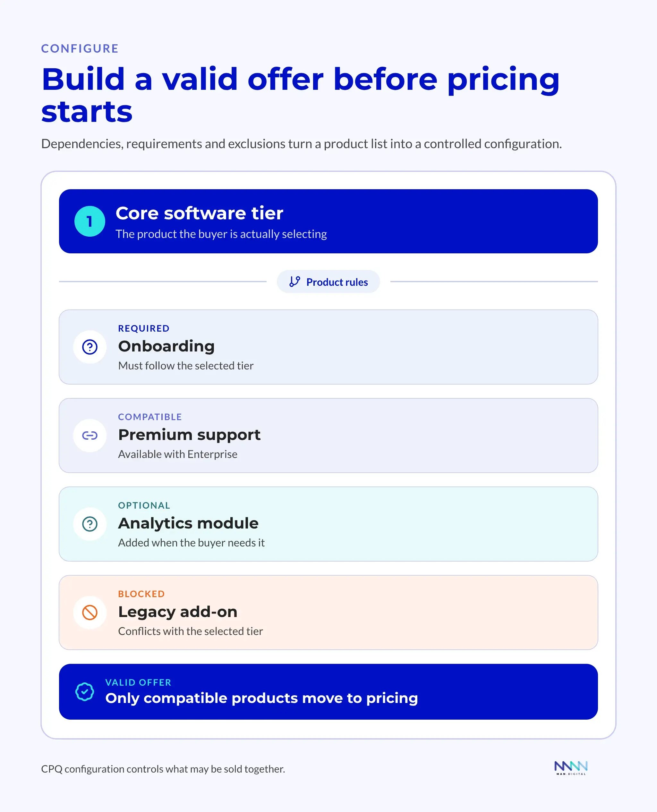657x812 pixels.
Task: Click the subtitle about dependencies and exclusions
Action: [301, 144]
